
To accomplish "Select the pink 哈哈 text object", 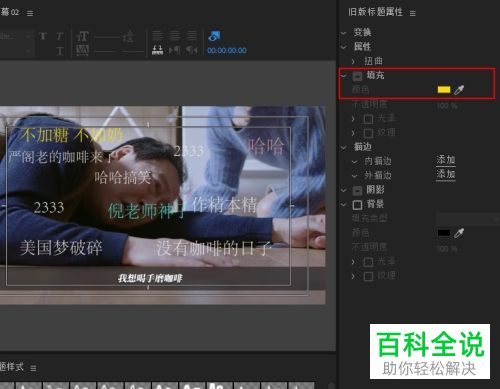I will click(266, 146).
